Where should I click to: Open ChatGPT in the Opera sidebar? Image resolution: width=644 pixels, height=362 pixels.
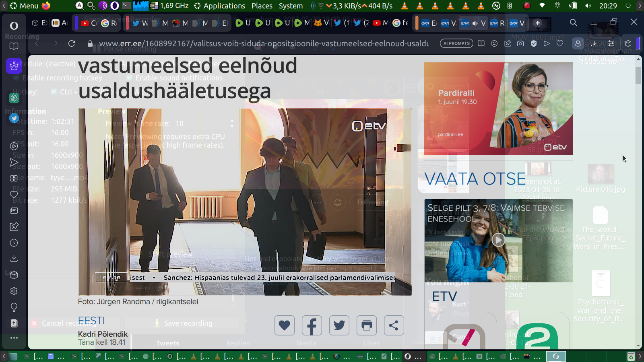pyautogui.click(x=14, y=98)
